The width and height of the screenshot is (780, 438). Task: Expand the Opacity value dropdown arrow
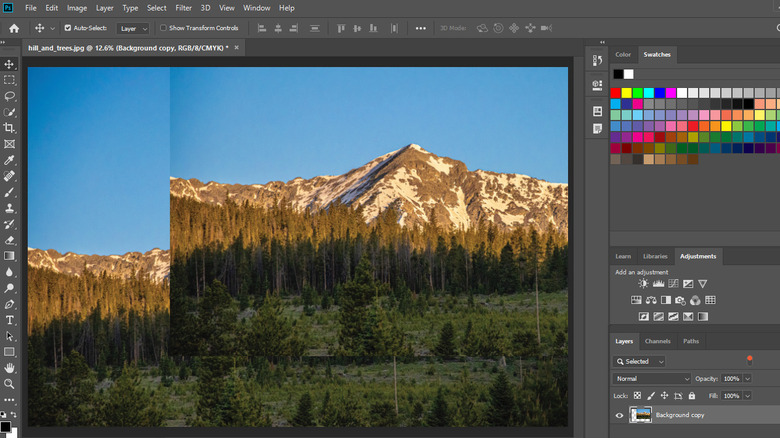[x=745, y=379]
